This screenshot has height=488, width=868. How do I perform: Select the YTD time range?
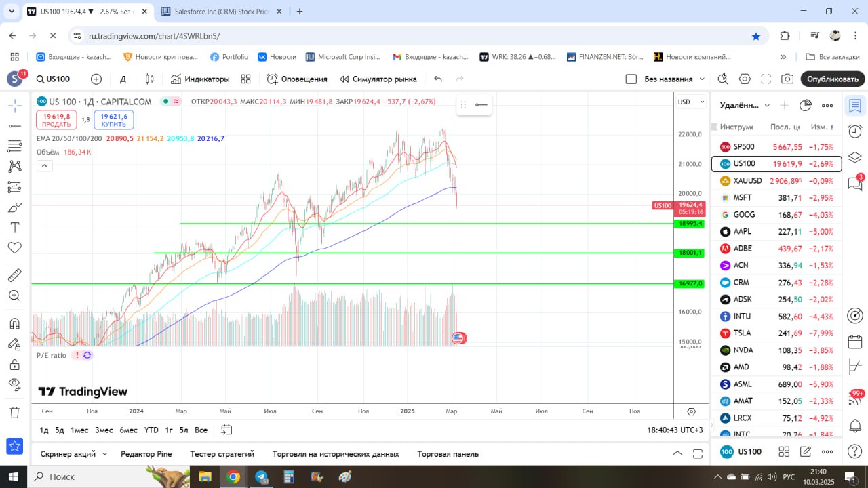pyautogui.click(x=151, y=430)
